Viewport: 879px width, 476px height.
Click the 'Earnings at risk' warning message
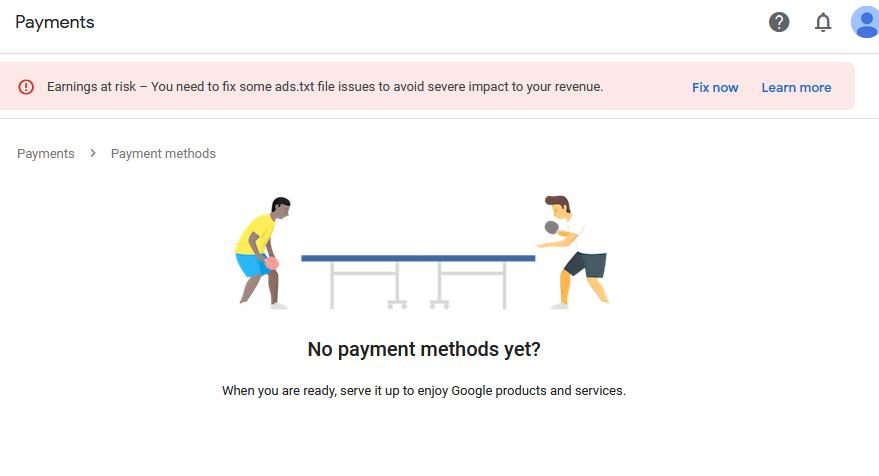(x=325, y=87)
